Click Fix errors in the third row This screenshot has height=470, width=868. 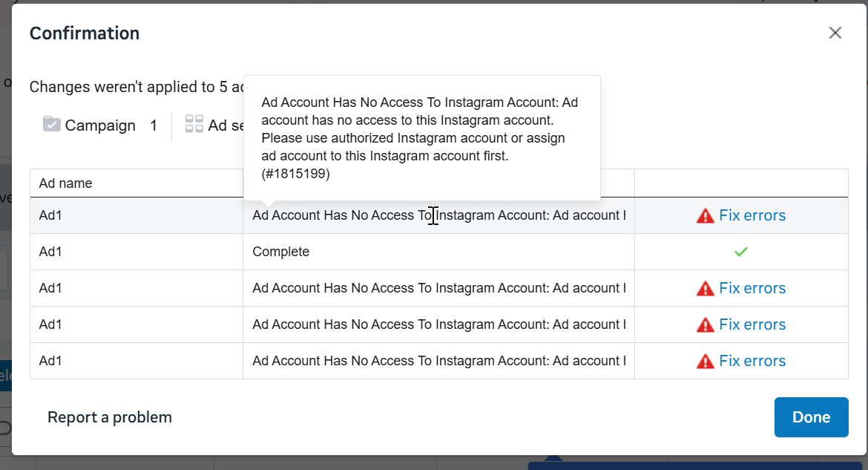(x=752, y=288)
